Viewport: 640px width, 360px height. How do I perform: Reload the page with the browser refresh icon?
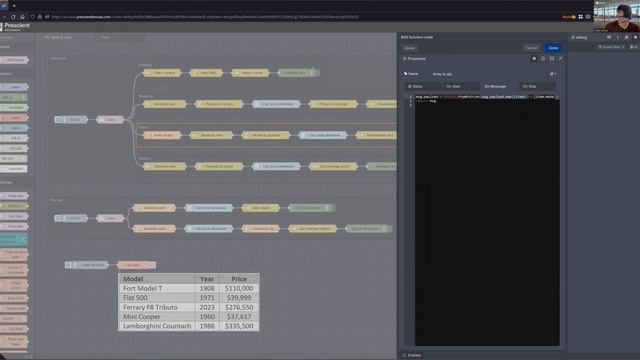point(13,17)
